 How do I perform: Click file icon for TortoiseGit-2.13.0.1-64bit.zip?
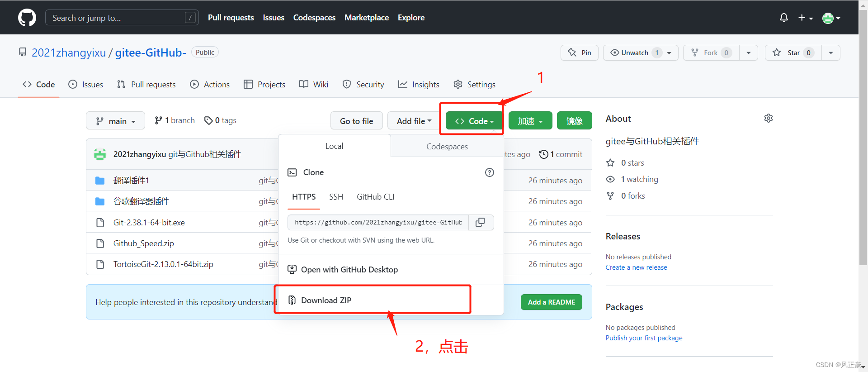click(x=100, y=264)
